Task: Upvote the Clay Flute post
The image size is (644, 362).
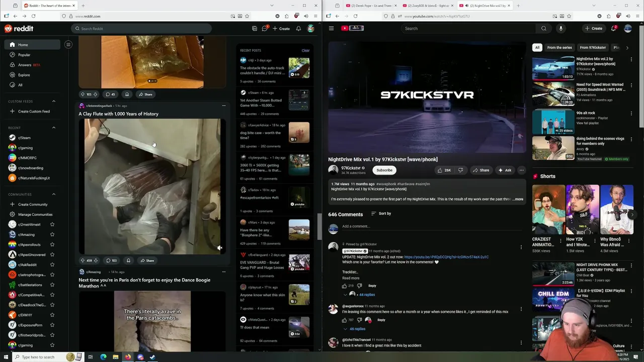Action: (83, 260)
